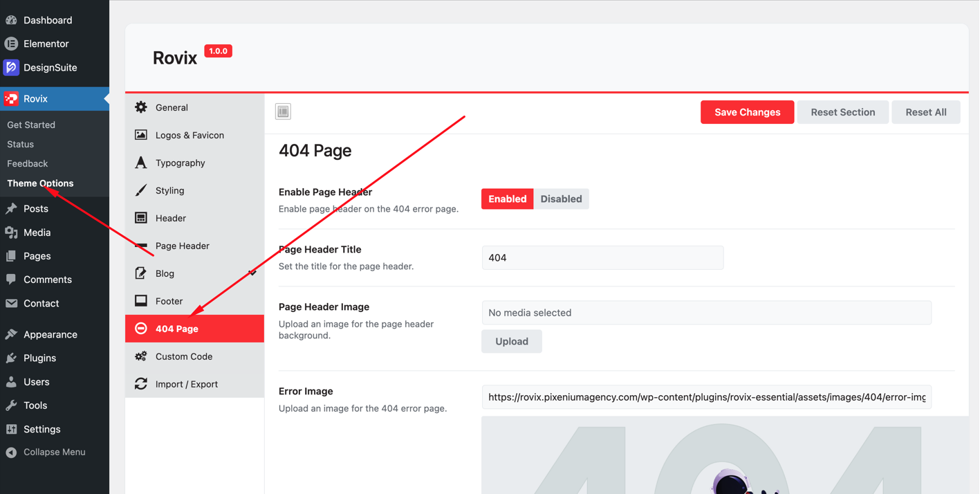Click the Reset All button
980x494 pixels.
pos(925,112)
